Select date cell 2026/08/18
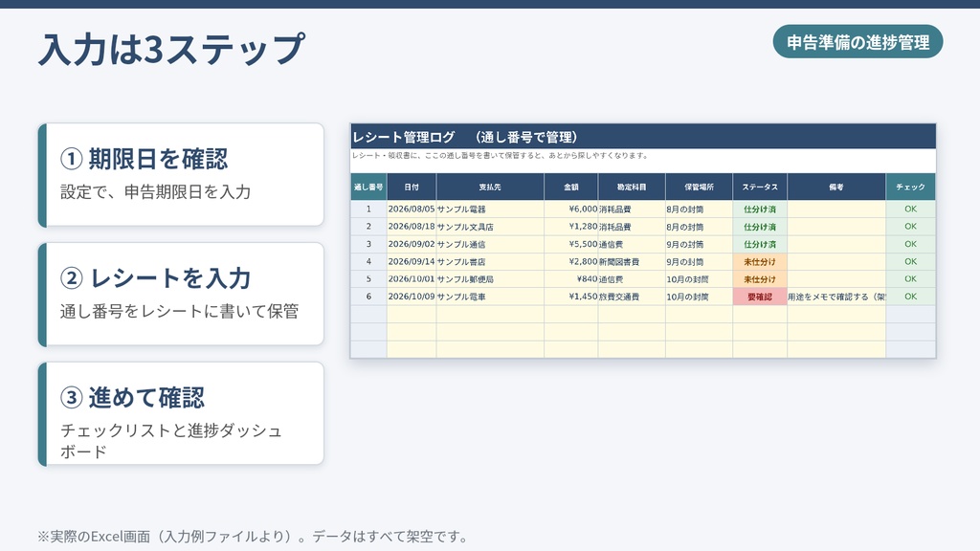The height and width of the screenshot is (551, 980). [412, 227]
